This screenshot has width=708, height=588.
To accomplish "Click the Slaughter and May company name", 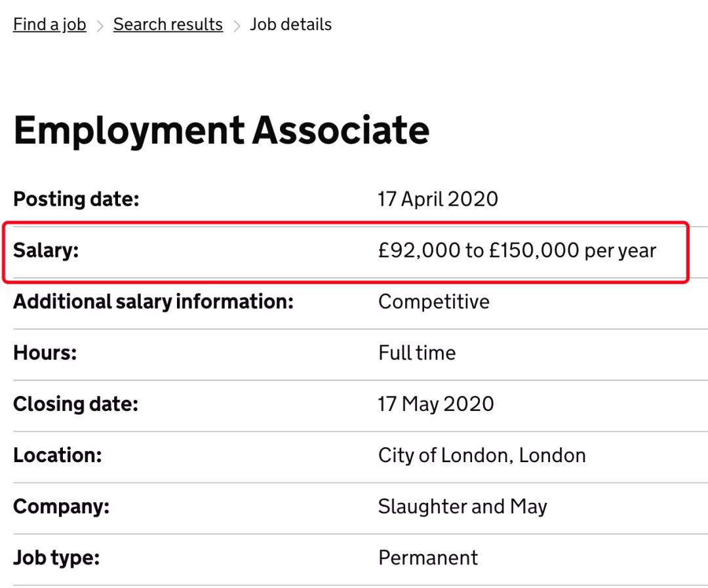I will click(x=463, y=507).
